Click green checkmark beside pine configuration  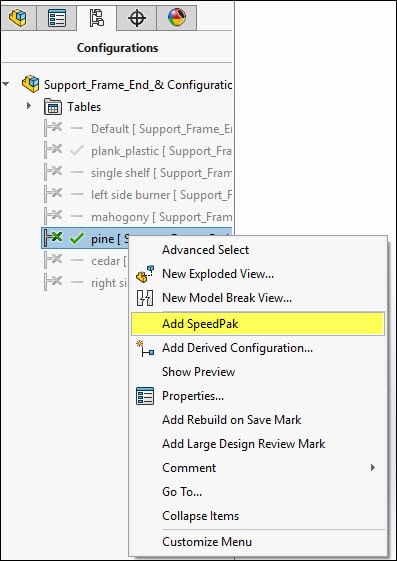tap(77, 238)
